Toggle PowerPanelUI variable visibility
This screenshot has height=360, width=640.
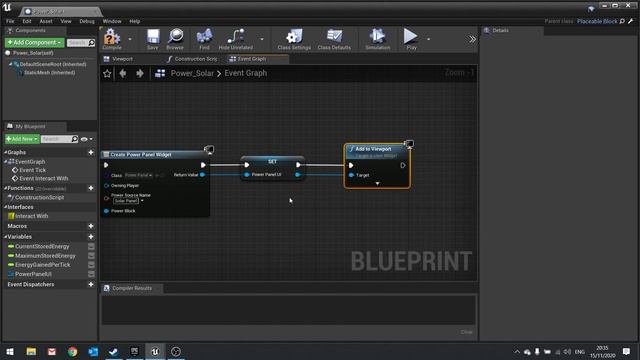click(91, 274)
